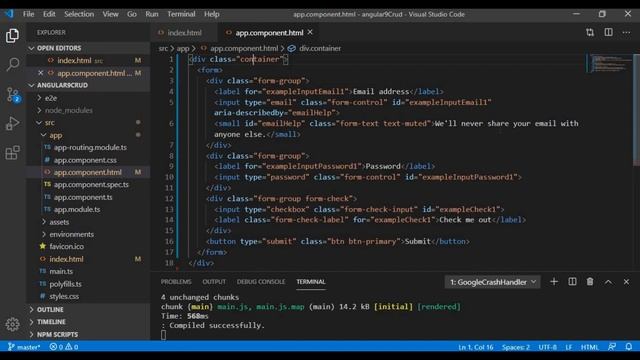The height and width of the screenshot is (360, 640).
Task: Collapse the Open Editors section
Action: click(88, 48)
